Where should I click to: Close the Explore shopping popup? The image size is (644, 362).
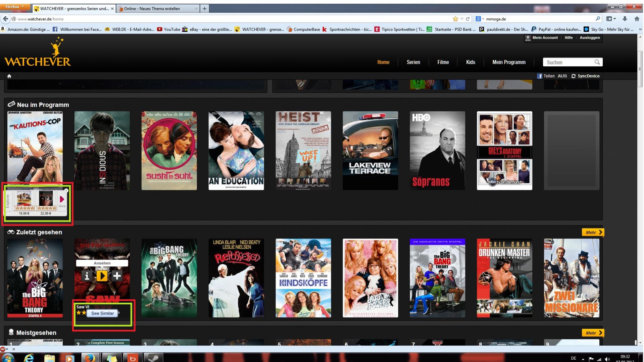[66, 191]
